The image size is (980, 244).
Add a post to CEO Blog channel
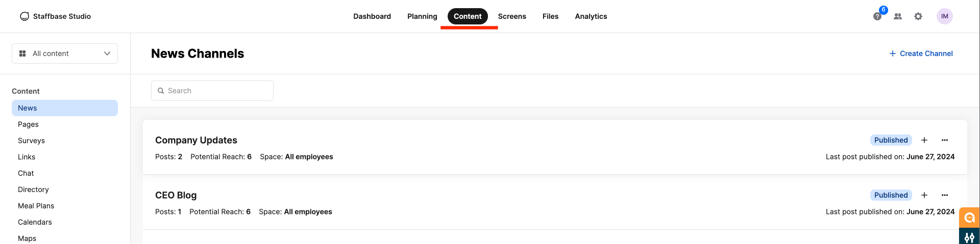[x=924, y=195]
